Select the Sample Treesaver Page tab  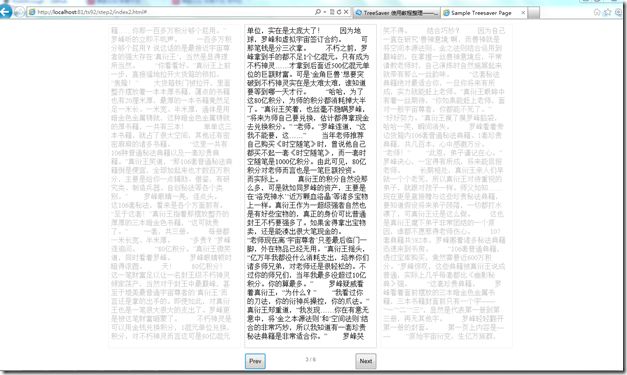click(484, 13)
